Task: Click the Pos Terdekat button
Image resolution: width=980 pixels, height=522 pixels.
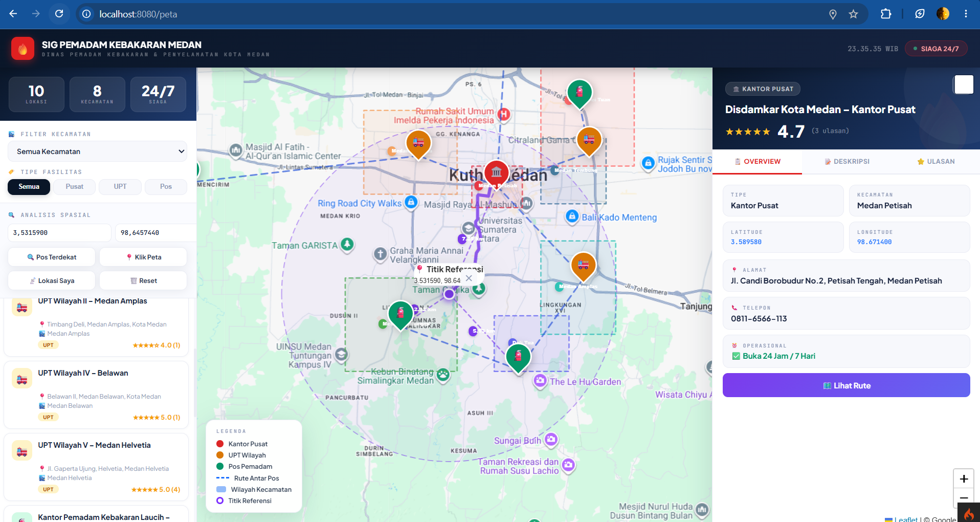Action: [52, 257]
